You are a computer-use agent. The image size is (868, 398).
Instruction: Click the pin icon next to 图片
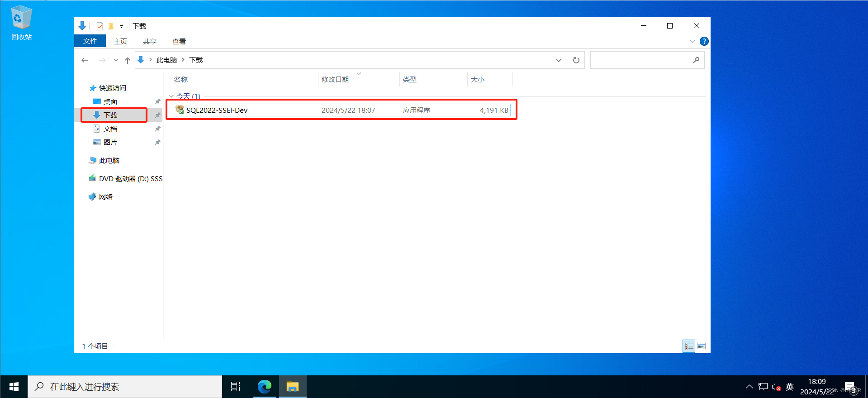(x=157, y=142)
